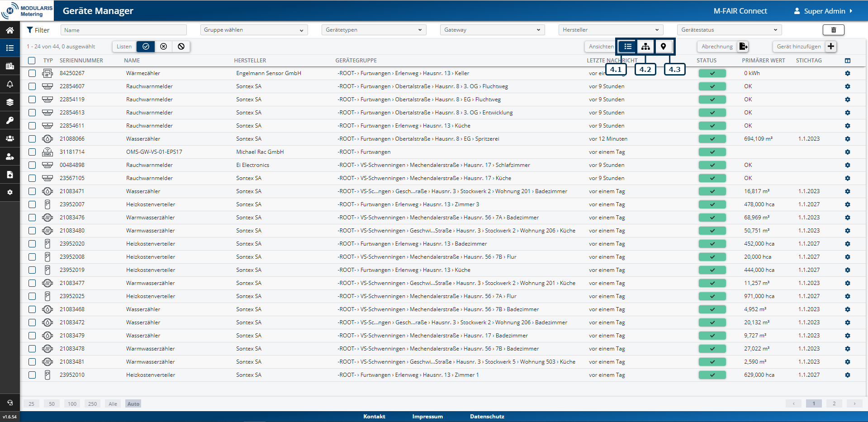Toggle the select-all checkbox in header
The width and height of the screenshot is (868, 422).
(x=32, y=61)
